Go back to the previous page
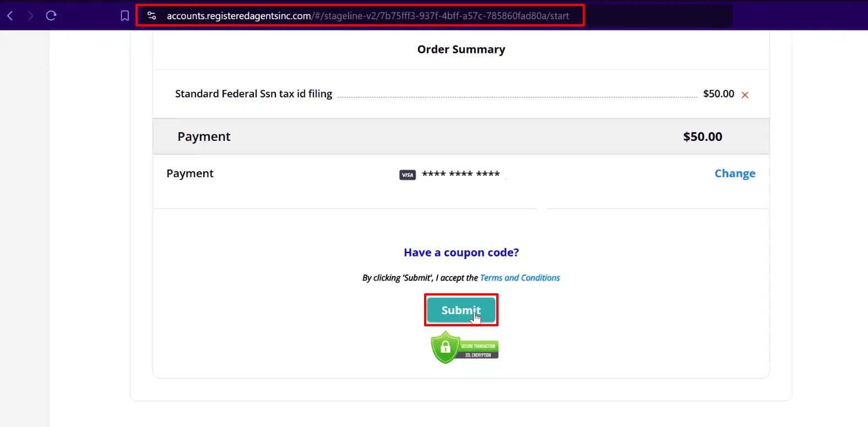The height and width of the screenshot is (427, 868). coord(10,16)
